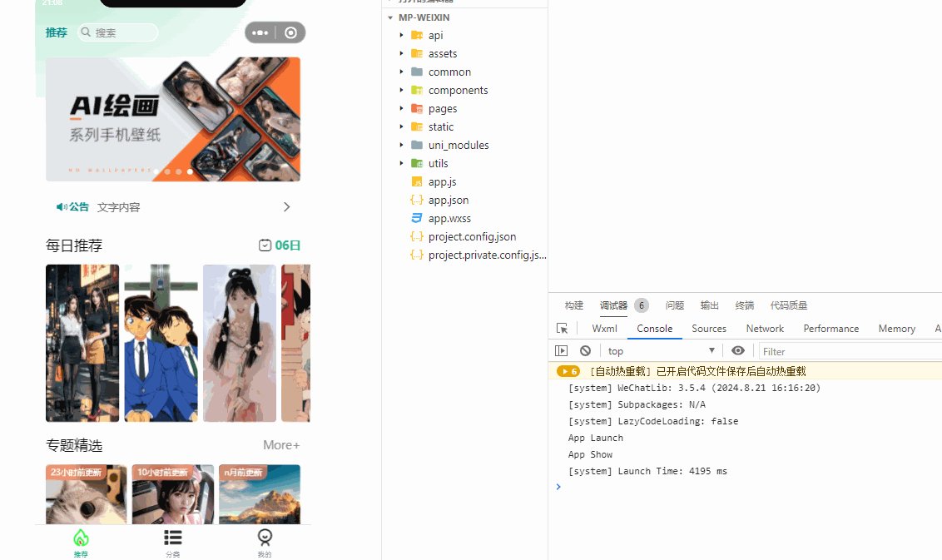Select the element inspector picker icon
Screen dimensions: 942x560
(563, 328)
